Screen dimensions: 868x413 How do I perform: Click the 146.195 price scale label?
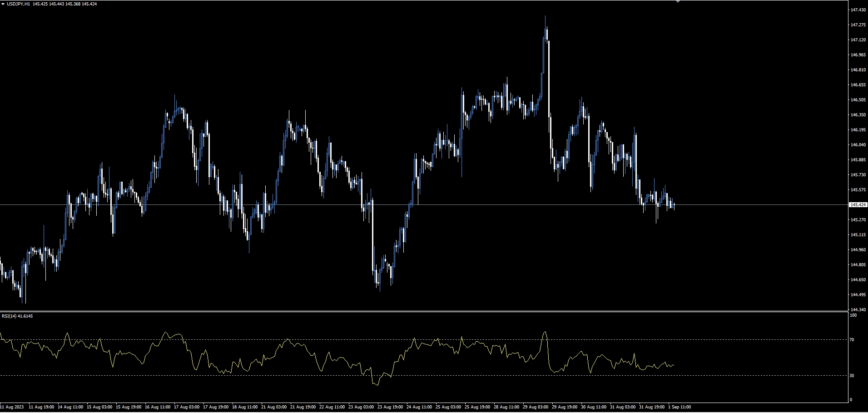pos(858,130)
